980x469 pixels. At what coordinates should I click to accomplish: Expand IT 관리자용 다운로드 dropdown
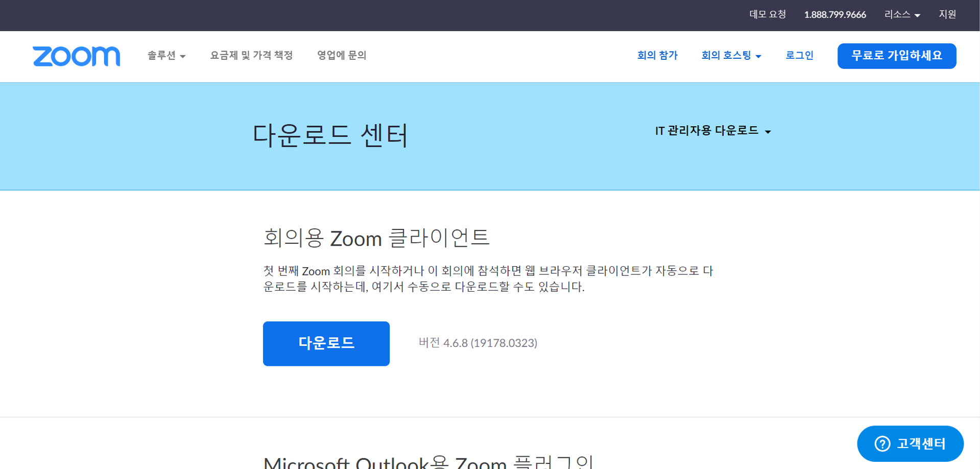coord(713,131)
